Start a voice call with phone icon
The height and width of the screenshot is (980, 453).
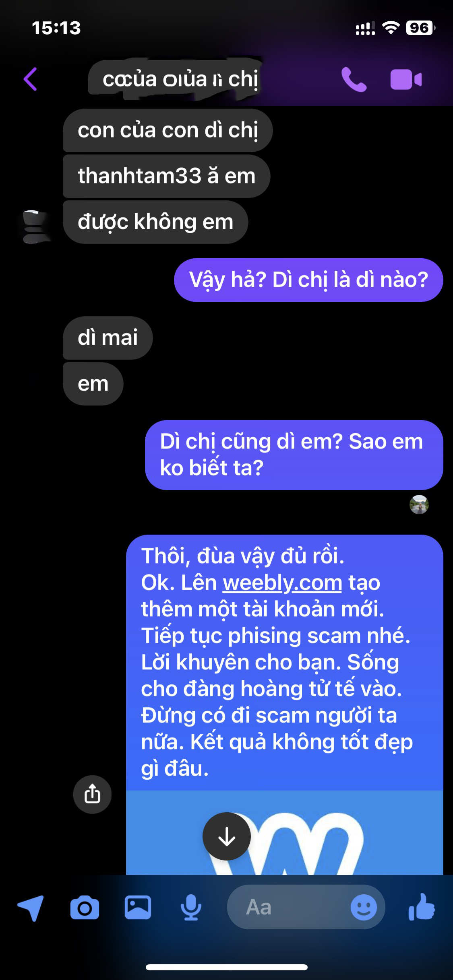pos(354,79)
